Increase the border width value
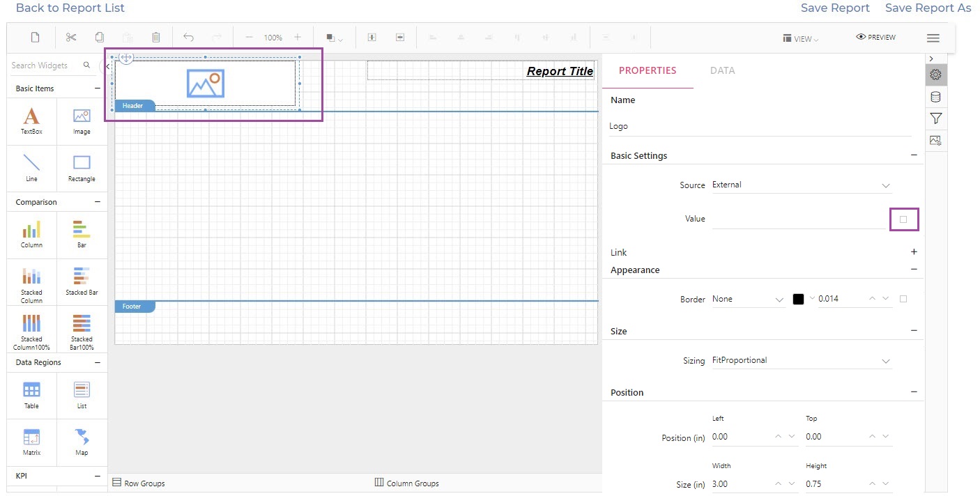The image size is (980, 496). 871,299
